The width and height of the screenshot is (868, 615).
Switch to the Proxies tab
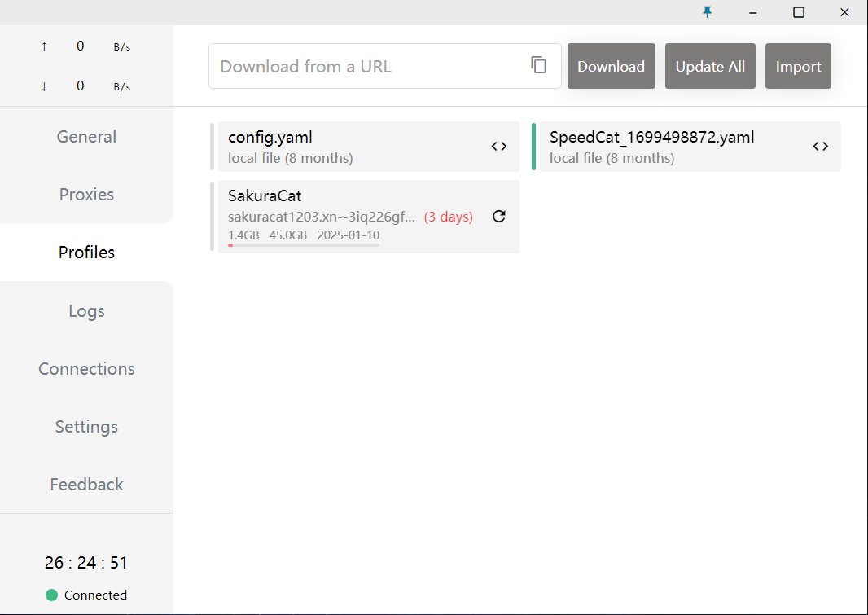pos(86,195)
